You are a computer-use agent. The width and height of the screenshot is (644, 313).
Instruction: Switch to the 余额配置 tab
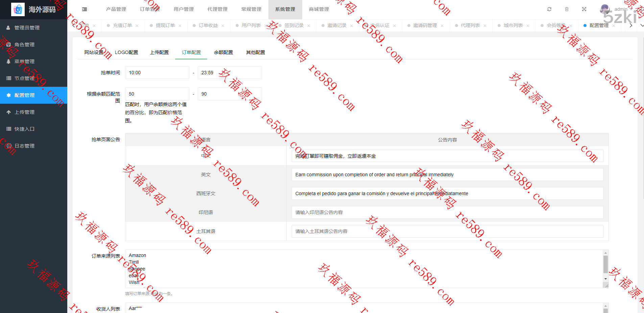point(223,52)
